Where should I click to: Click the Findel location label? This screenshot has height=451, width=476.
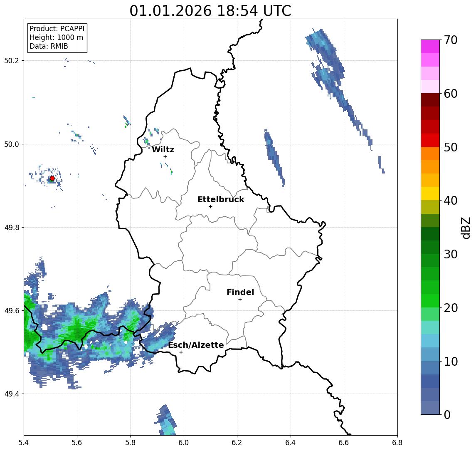240,292
